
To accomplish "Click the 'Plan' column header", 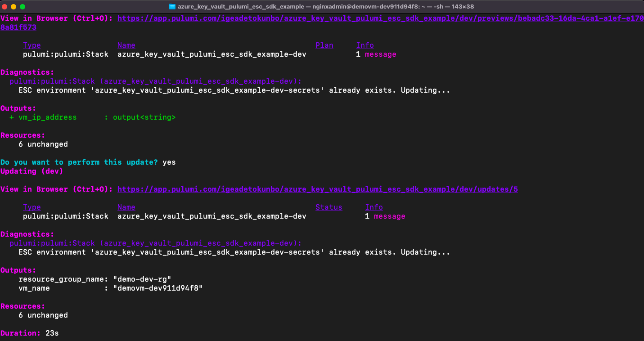I will click(x=324, y=45).
